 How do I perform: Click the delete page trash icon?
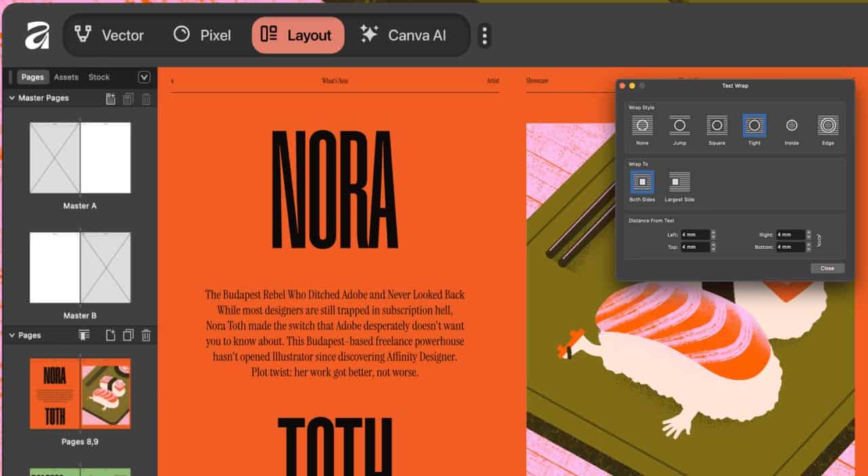click(x=146, y=335)
